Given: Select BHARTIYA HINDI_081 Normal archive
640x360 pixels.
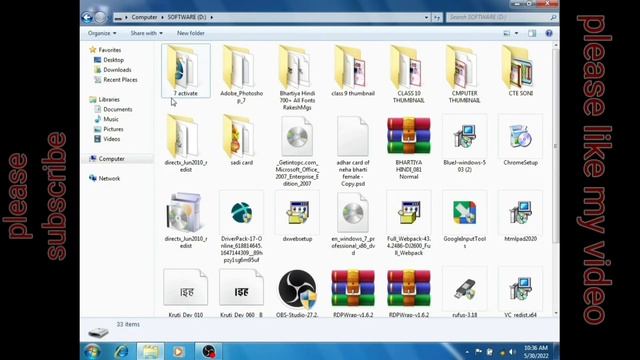Looking at the screenshot, I should click(x=409, y=147).
